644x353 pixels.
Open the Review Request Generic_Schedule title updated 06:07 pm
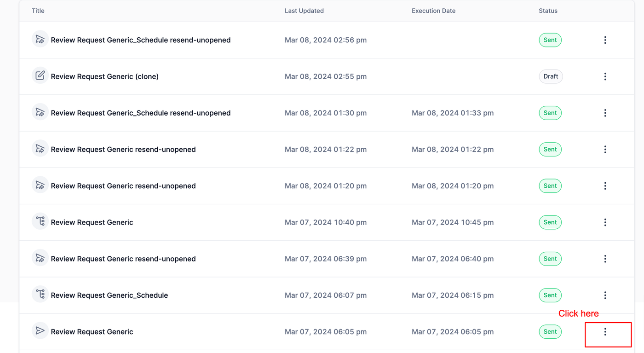[109, 295]
